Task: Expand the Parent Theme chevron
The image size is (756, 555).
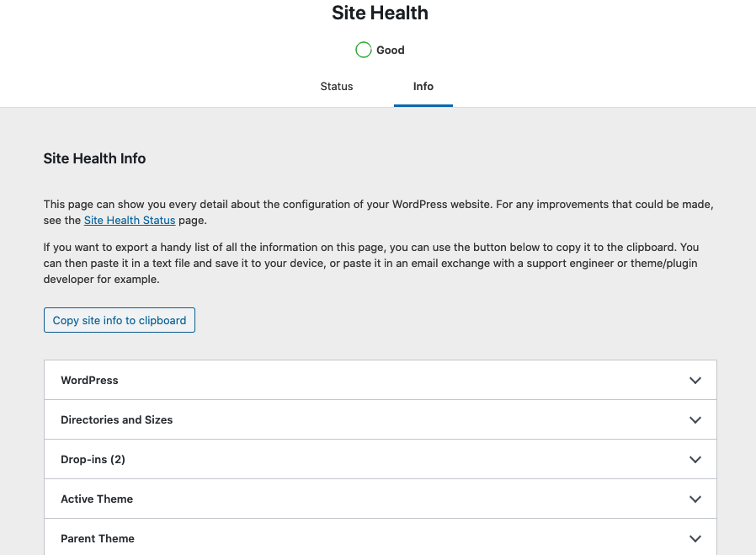Action: [695, 539]
